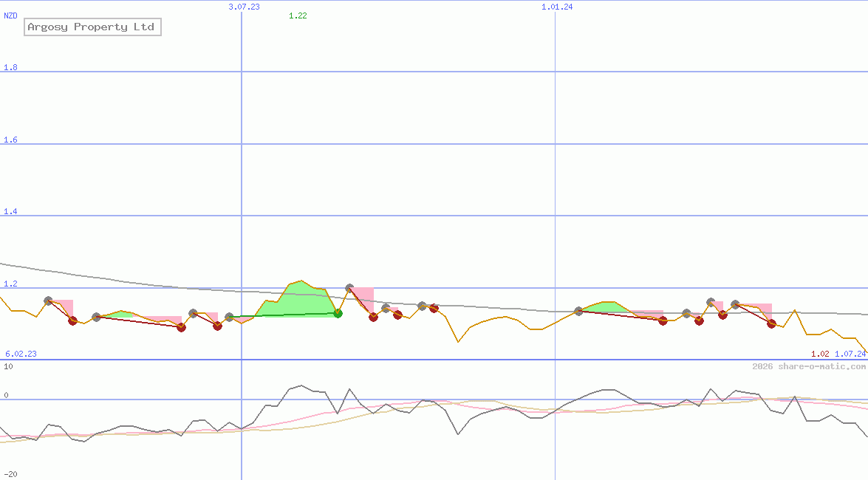Screen dimensions: 868x480
Task: Click the 1.07.24 end date label
Action: (850, 354)
